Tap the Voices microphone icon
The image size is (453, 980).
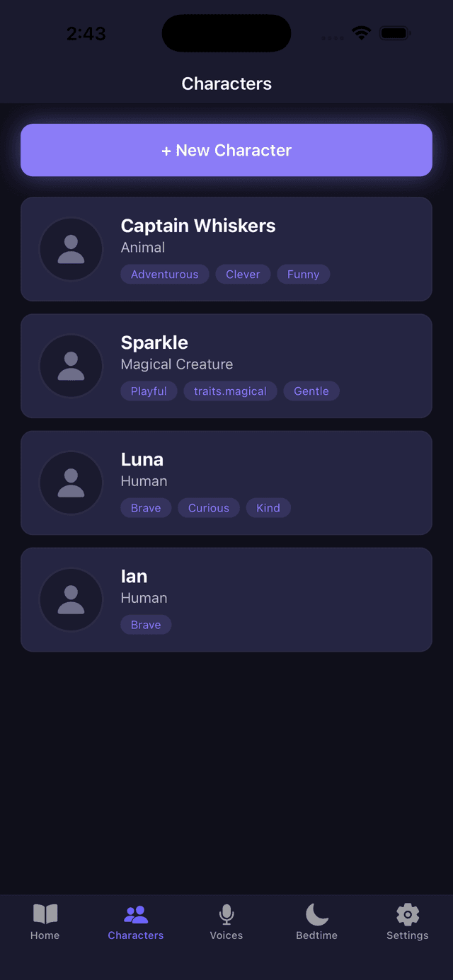pyautogui.click(x=226, y=915)
